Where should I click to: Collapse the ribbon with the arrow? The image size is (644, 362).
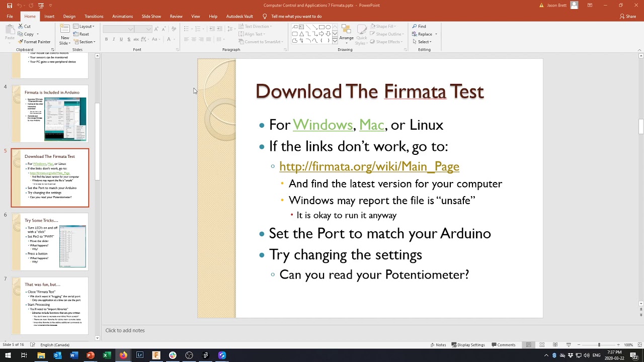(639, 50)
